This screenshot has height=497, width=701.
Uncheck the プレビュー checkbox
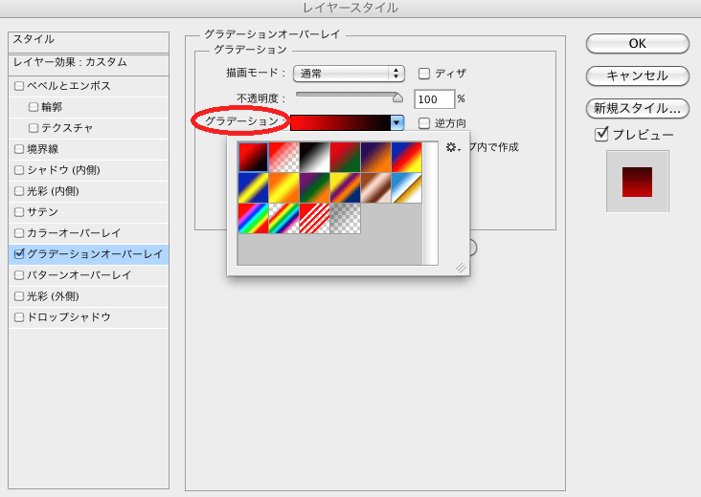pyautogui.click(x=602, y=134)
